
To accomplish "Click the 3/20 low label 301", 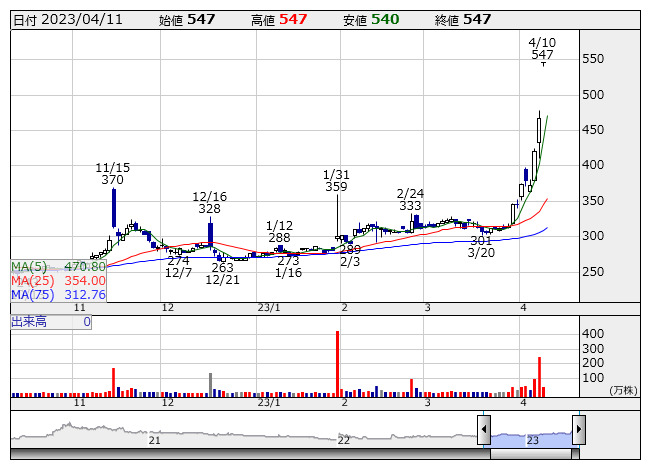I will (481, 241).
